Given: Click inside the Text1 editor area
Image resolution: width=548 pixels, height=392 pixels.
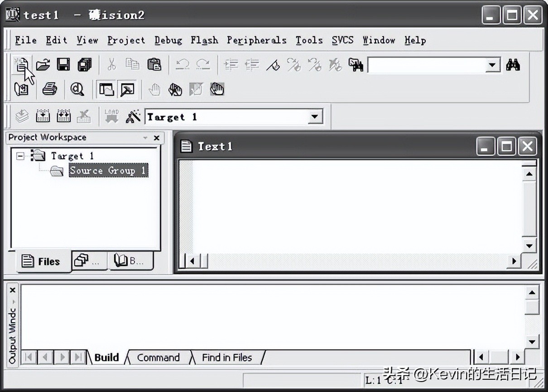Looking at the screenshot, I should pos(357,206).
